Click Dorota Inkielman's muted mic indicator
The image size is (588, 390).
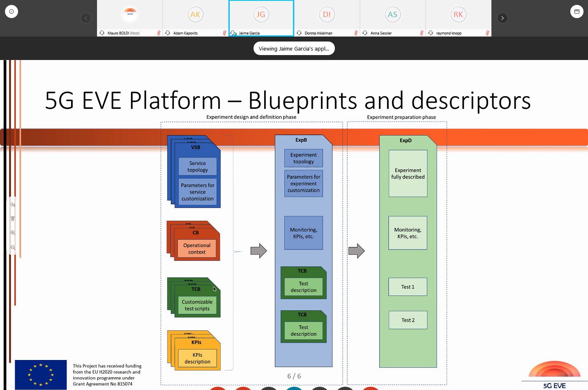point(356,33)
